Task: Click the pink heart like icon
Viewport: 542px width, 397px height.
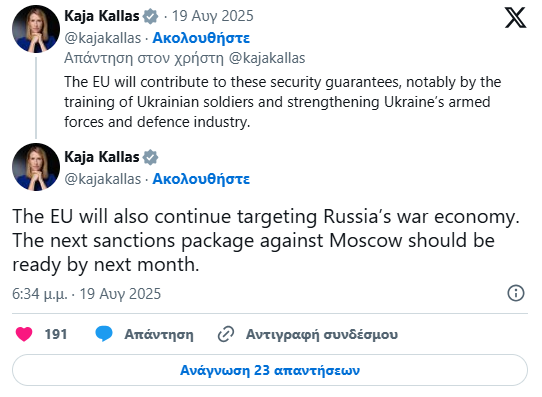Action: pyautogui.click(x=24, y=334)
